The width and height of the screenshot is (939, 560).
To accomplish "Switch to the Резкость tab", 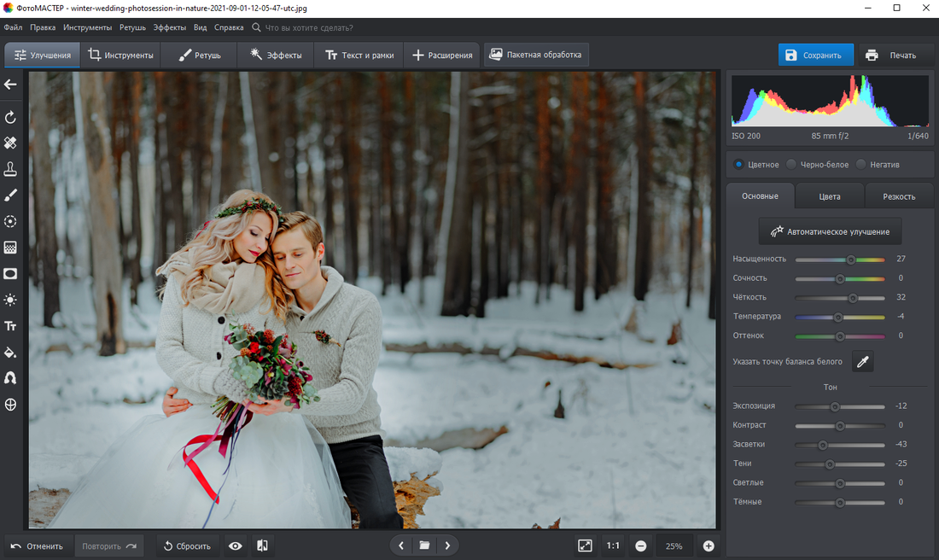I will coord(899,196).
